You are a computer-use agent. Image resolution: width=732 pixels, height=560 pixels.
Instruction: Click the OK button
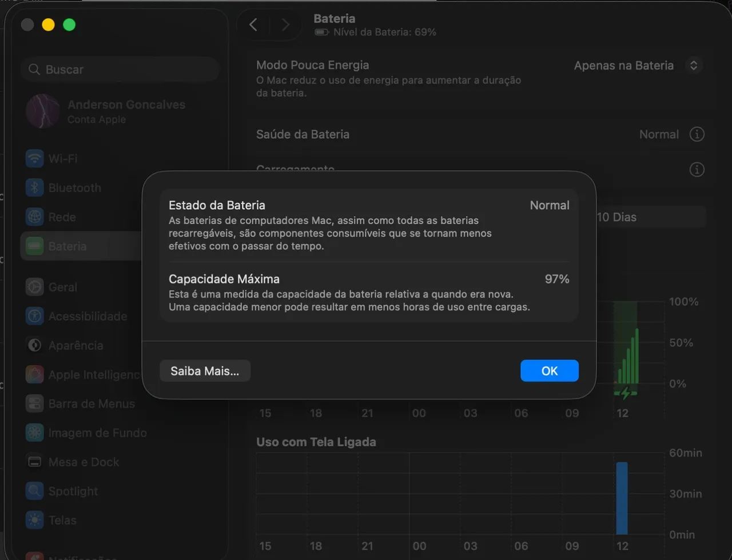(x=550, y=371)
